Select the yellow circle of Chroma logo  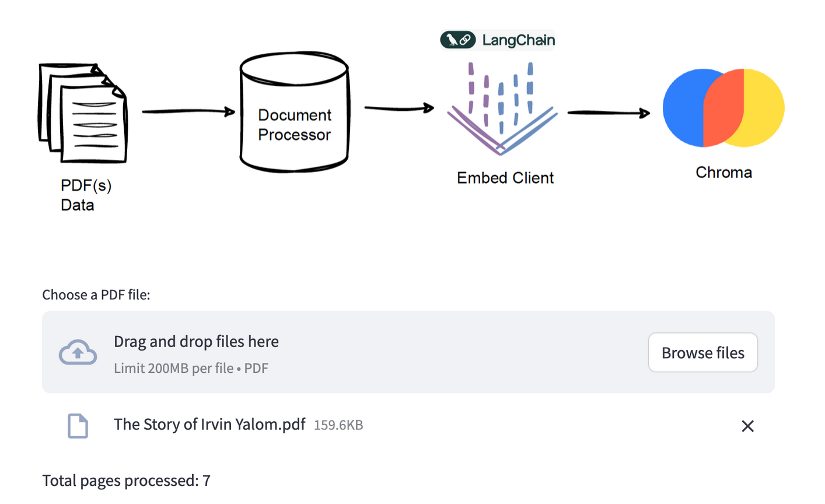click(764, 108)
